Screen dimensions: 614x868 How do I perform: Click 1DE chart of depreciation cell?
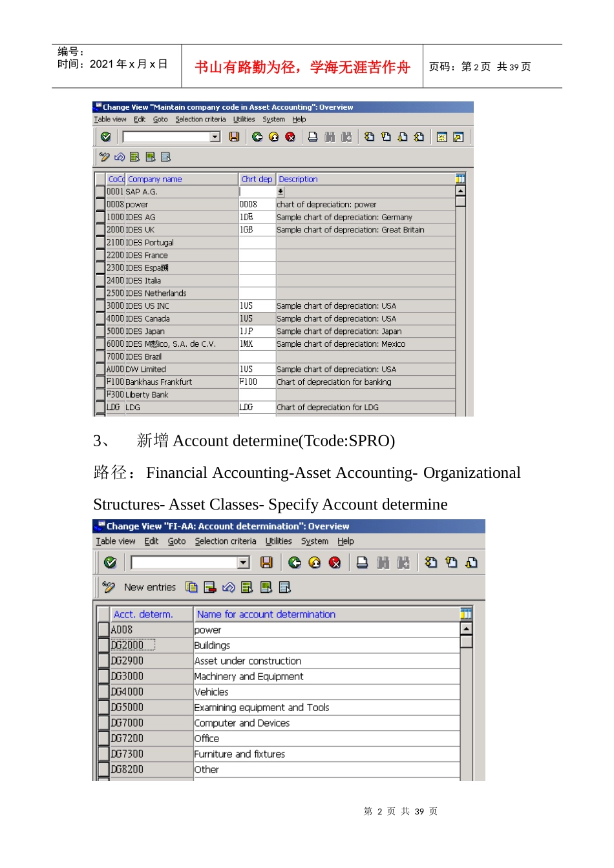coord(257,217)
